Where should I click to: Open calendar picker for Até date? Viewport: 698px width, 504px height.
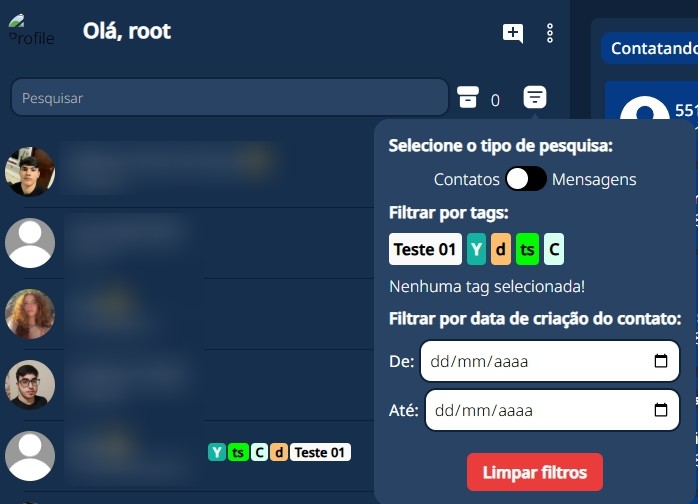pos(660,410)
